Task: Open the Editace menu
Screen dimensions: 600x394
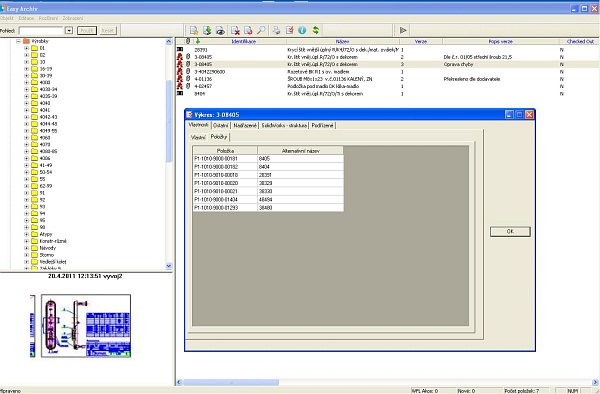Action: pyautogui.click(x=26, y=18)
